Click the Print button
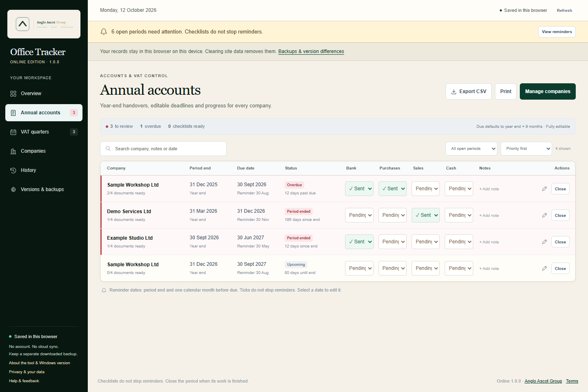This screenshot has width=588, height=392. (x=506, y=91)
